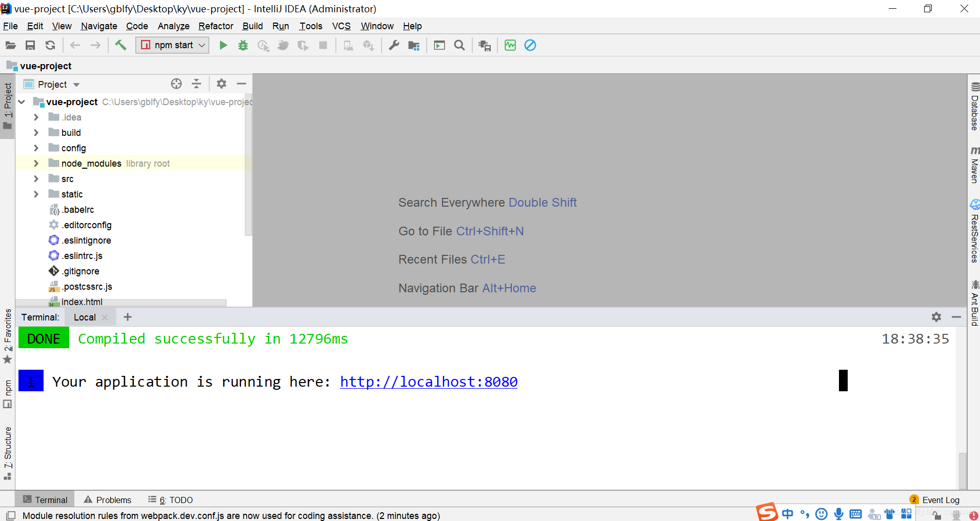The height and width of the screenshot is (521, 980).
Task: Collapse the vue-project root node
Action: pos(22,102)
